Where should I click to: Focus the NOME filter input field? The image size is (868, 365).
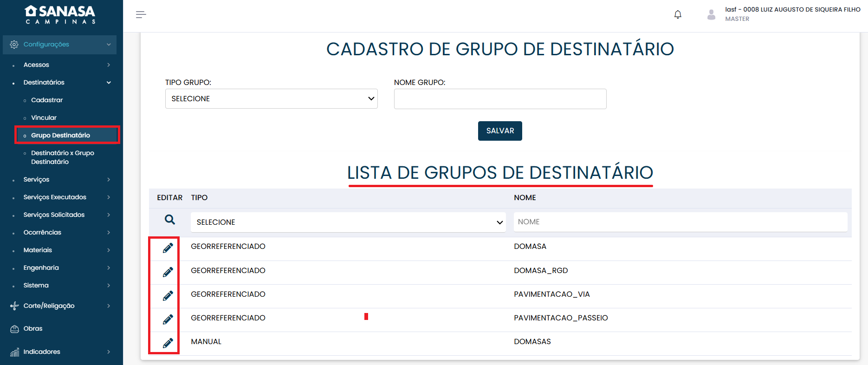pyautogui.click(x=680, y=222)
